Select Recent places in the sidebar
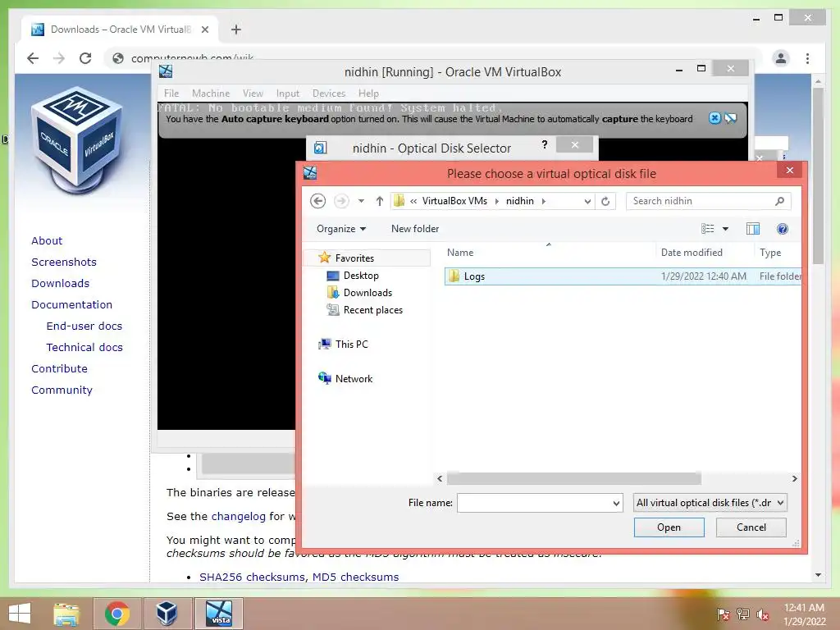This screenshot has width=840, height=630. tap(365, 309)
